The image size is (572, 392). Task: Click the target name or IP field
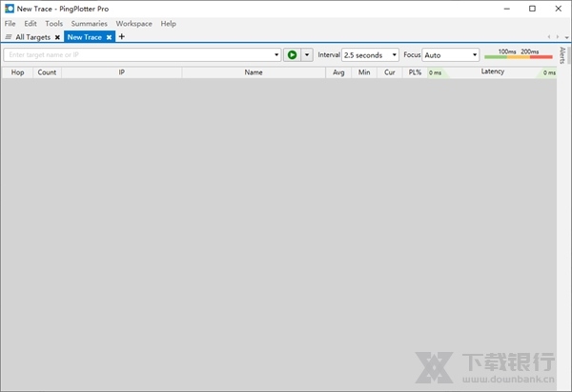138,55
